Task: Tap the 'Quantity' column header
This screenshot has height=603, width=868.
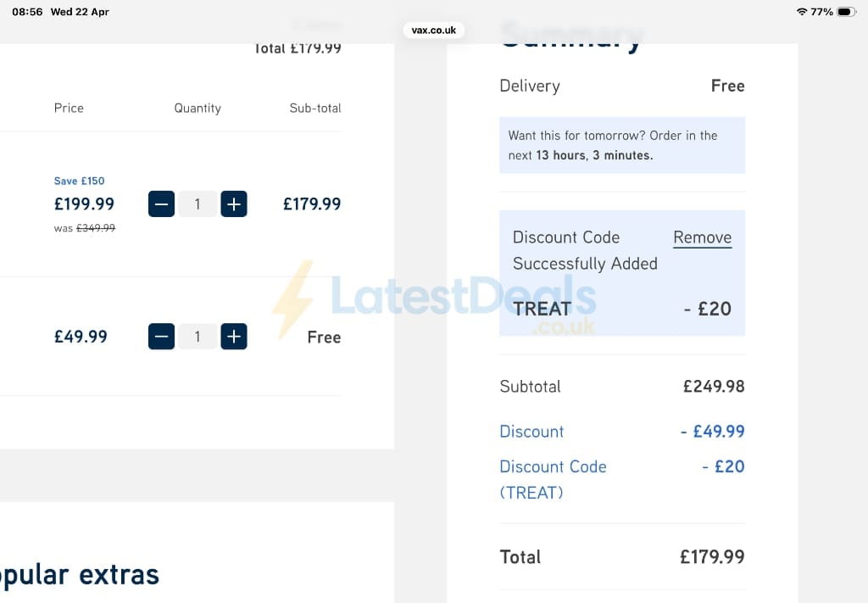Action: (x=198, y=108)
